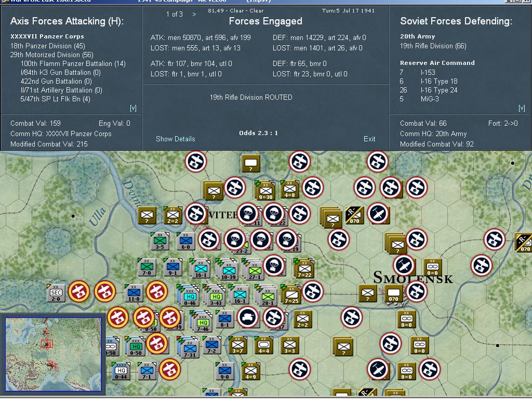Select the Soviet 4=9 rifle counter
Image resolution: width=532 pixels, height=399 pixels.
(251, 371)
